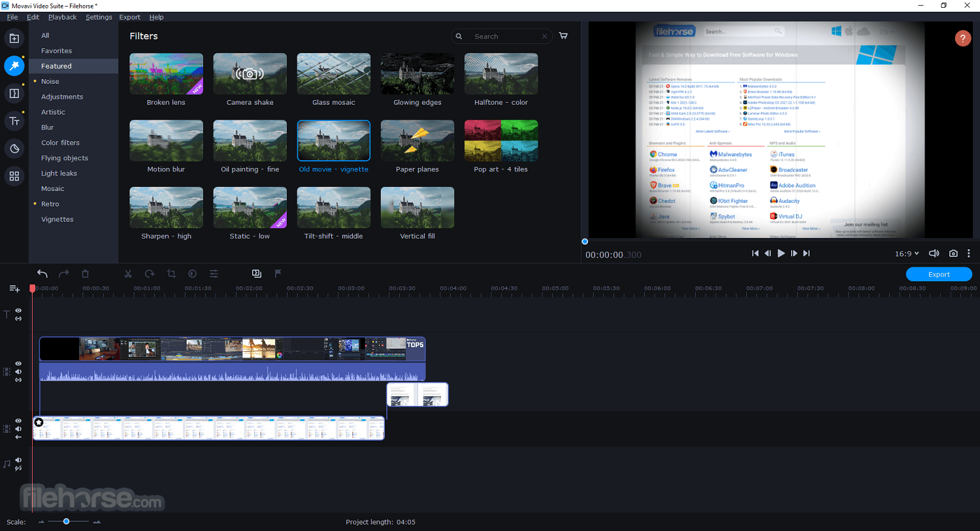Viewport: 980px width, 531px height.
Task: Open the Crop tool
Action: tap(171, 274)
